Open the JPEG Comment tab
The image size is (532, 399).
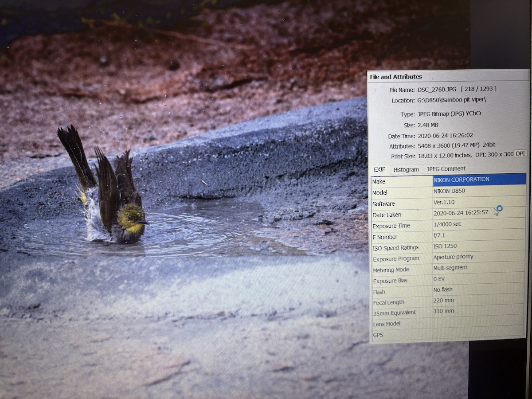446,168
